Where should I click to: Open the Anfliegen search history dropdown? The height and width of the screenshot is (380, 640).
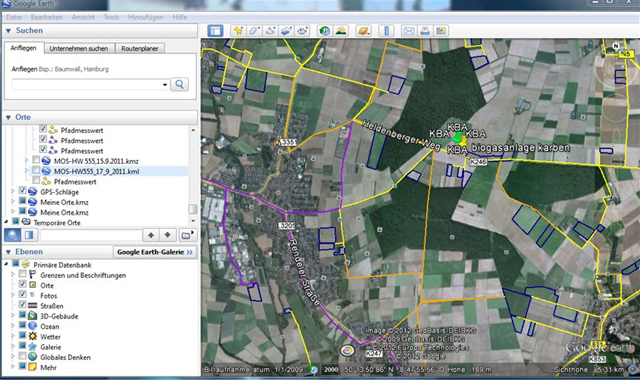[x=165, y=85]
